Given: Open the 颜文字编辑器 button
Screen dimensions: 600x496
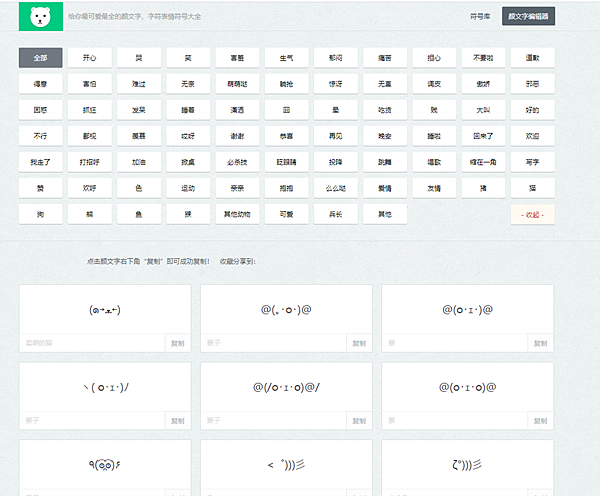Looking at the screenshot, I should (x=528, y=16).
